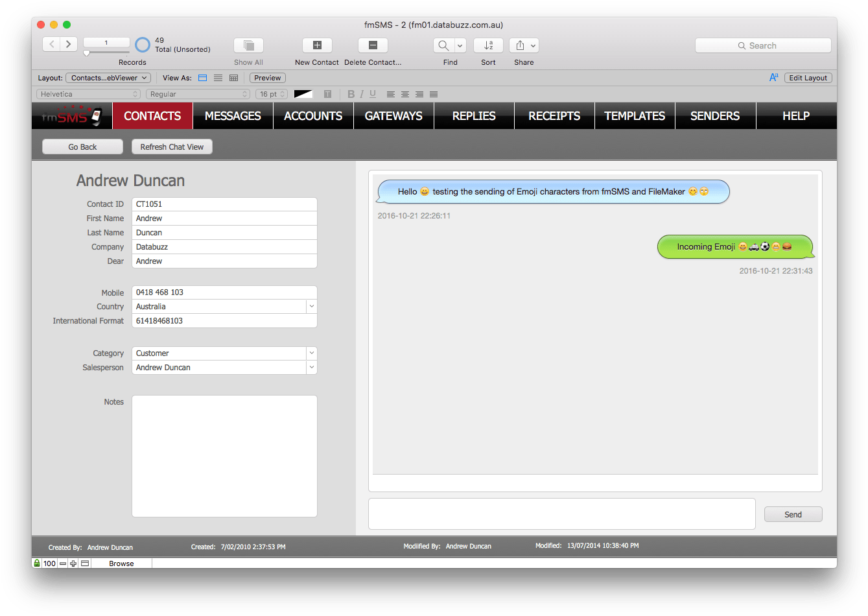Toggle underline text formatting
Image resolution: width=868 pixels, height=616 pixels.
(x=371, y=94)
